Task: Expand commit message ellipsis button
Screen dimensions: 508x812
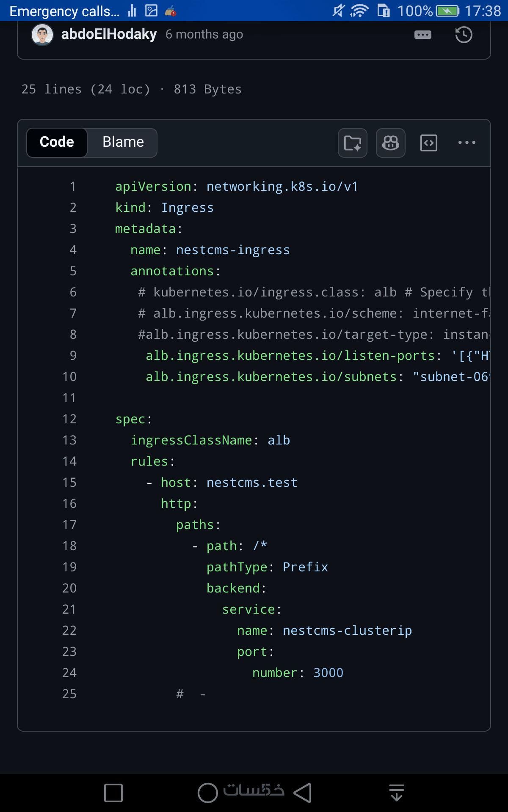Action: (422, 35)
